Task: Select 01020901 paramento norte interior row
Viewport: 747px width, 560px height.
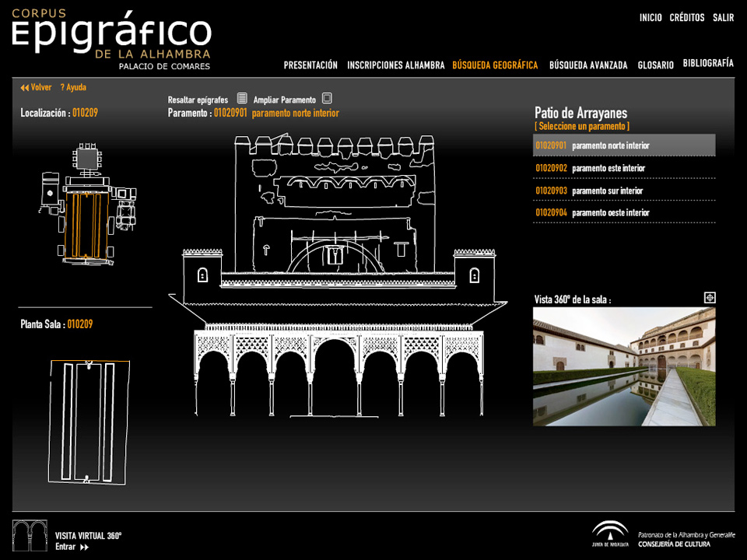Action: [624, 145]
